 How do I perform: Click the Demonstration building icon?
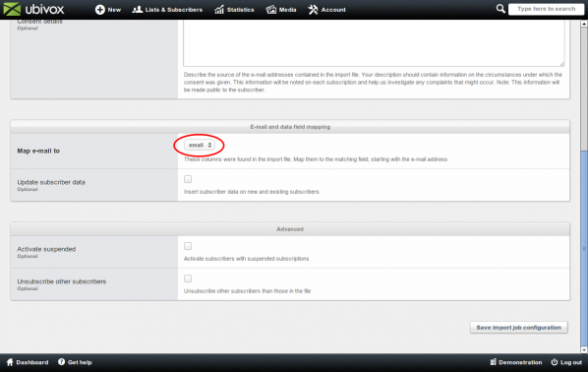tap(494, 362)
